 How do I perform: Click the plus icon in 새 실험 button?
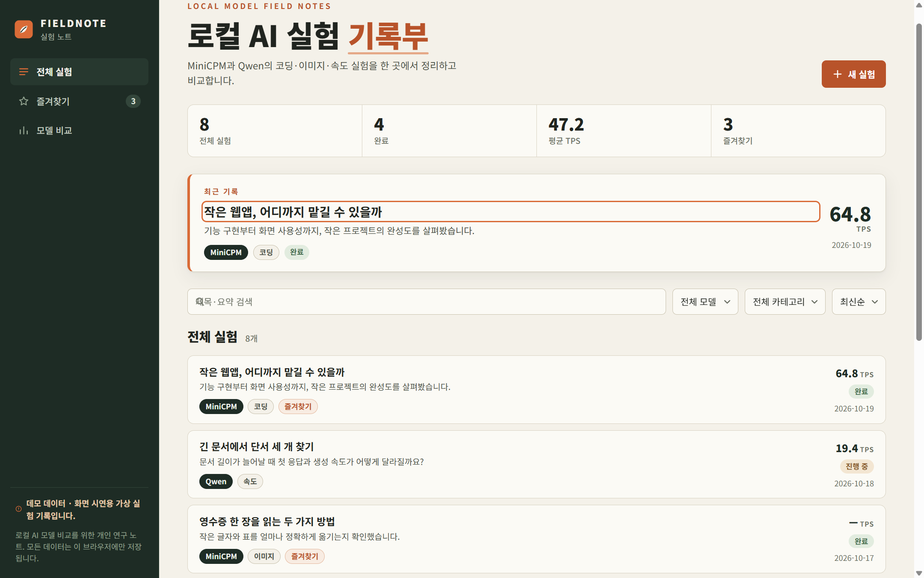coord(837,74)
